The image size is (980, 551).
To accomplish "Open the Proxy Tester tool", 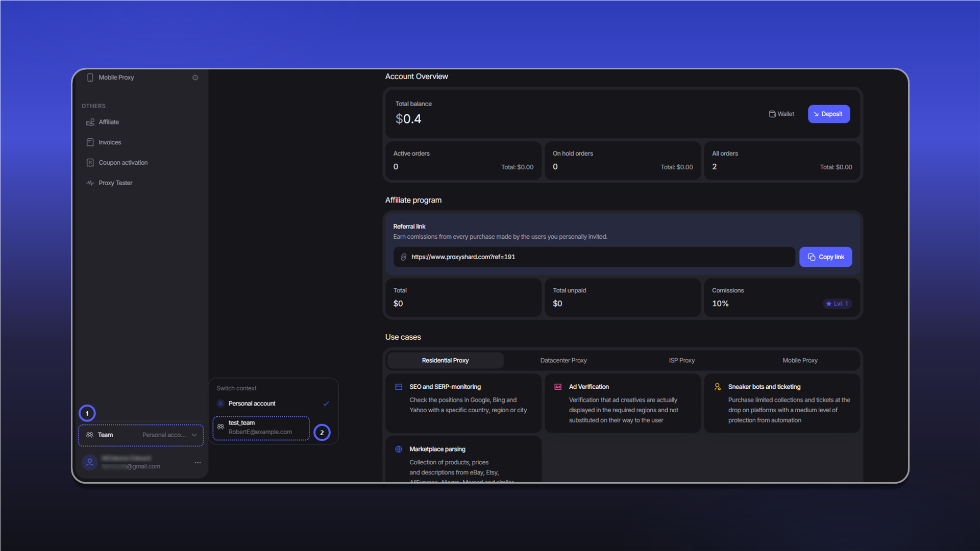I will (x=115, y=183).
